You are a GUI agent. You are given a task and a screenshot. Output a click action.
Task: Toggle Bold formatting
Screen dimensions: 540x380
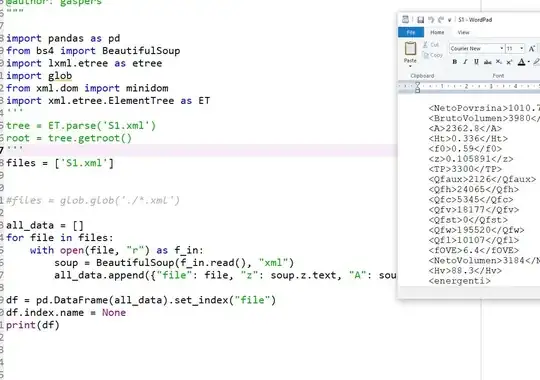[x=455, y=62]
